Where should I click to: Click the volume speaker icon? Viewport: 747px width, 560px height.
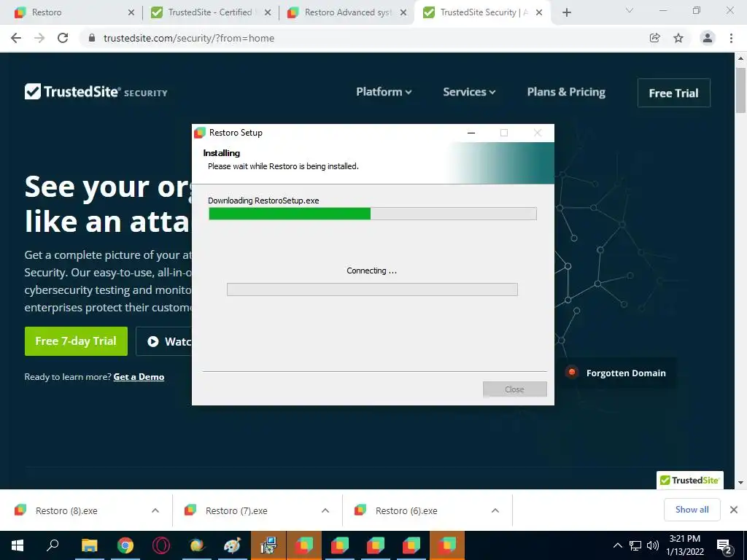coord(653,545)
